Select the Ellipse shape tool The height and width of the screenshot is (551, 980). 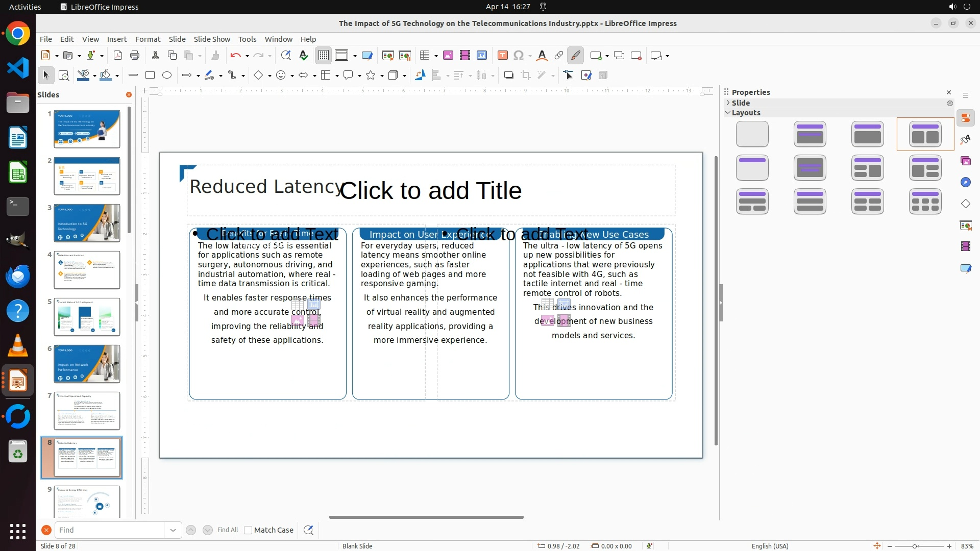(167, 76)
